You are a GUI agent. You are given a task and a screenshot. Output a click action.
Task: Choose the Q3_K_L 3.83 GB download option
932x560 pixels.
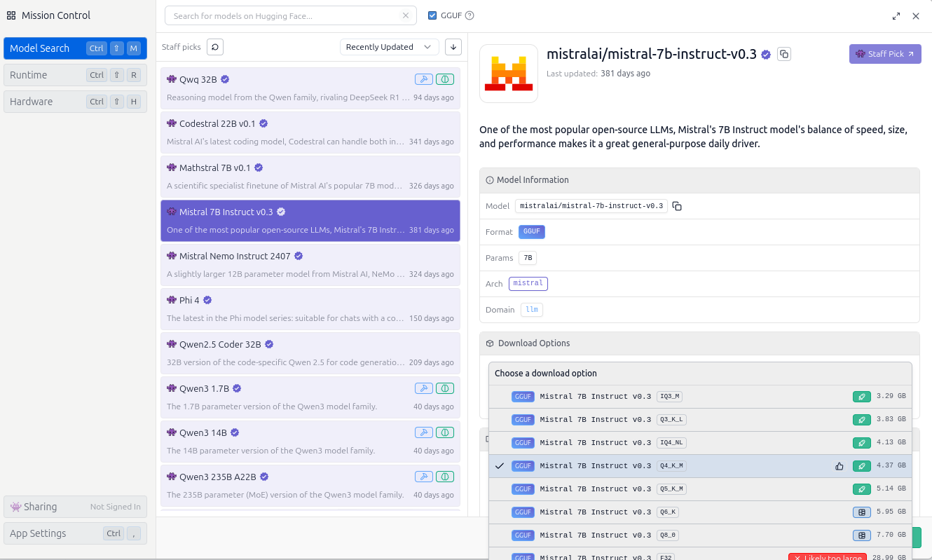coord(701,420)
